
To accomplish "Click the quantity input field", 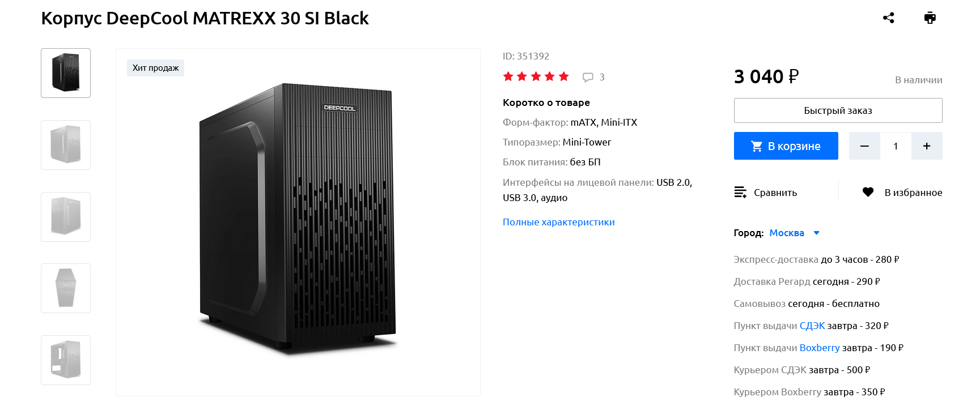I will (x=896, y=146).
